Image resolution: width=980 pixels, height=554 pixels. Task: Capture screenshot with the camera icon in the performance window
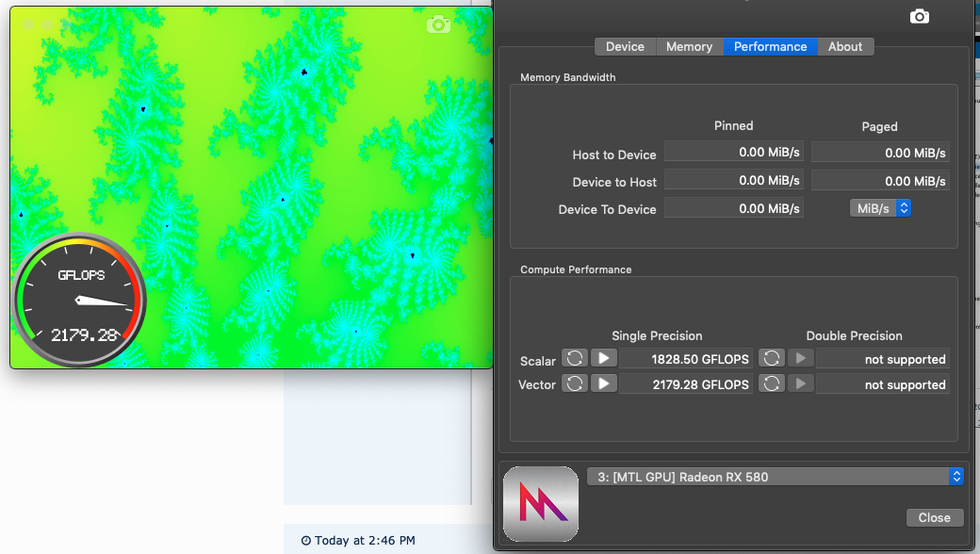pos(920,16)
